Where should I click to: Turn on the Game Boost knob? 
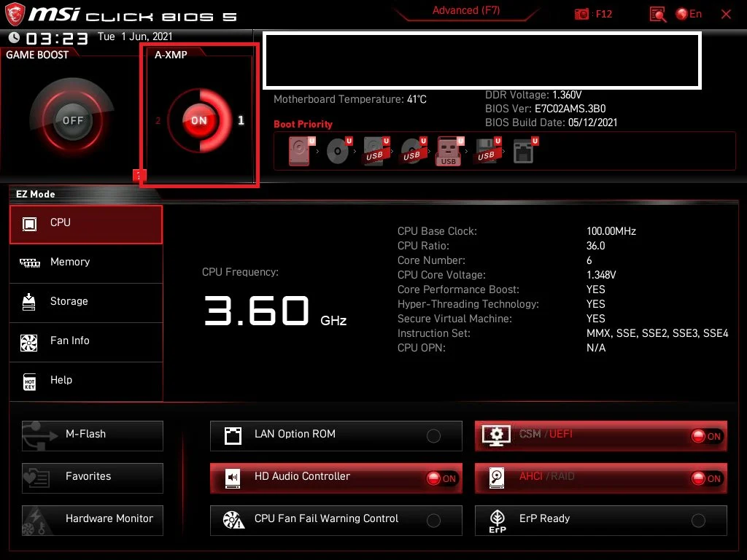[72, 121]
